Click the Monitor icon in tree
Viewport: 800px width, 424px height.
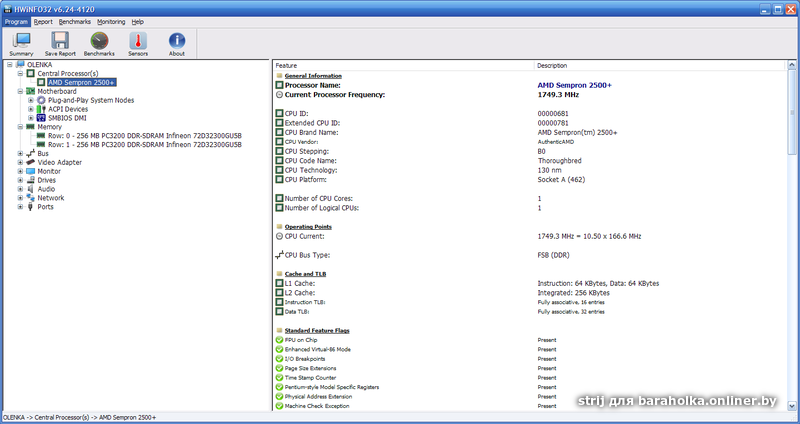[x=31, y=171]
